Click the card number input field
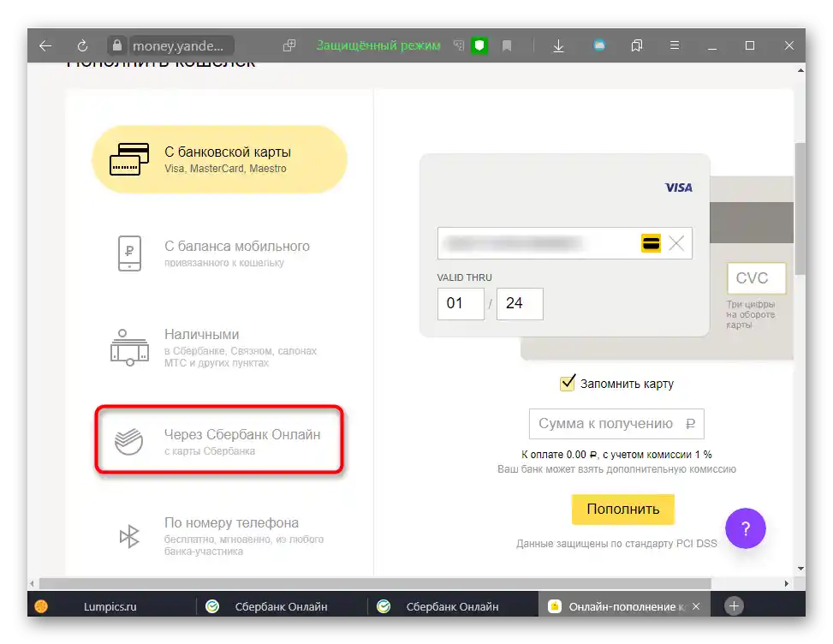The width and height of the screenshot is (833, 644). (565, 243)
